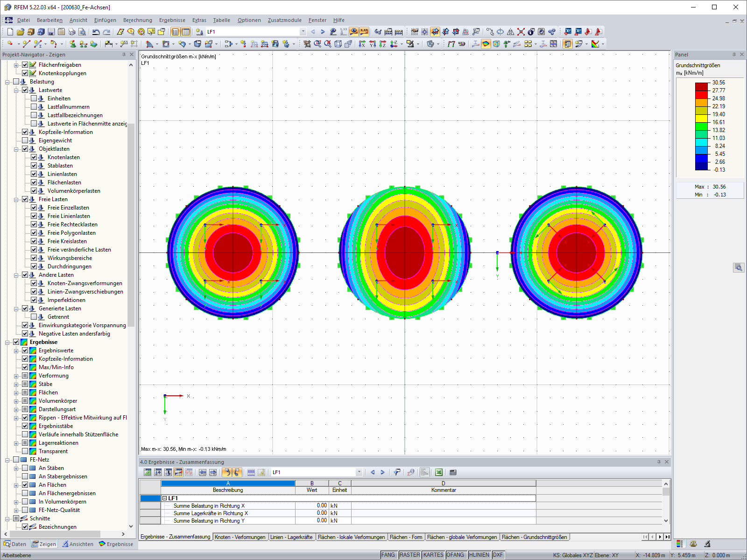Expand the Verformung tree node
Viewport: 747px width, 560px height.
pyautogui.click(x=16, y=376)
